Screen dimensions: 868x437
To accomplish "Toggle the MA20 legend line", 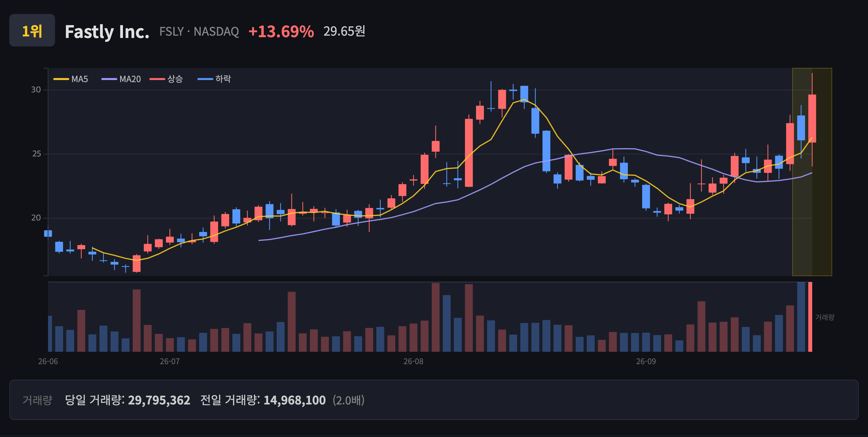I will 121,79.
